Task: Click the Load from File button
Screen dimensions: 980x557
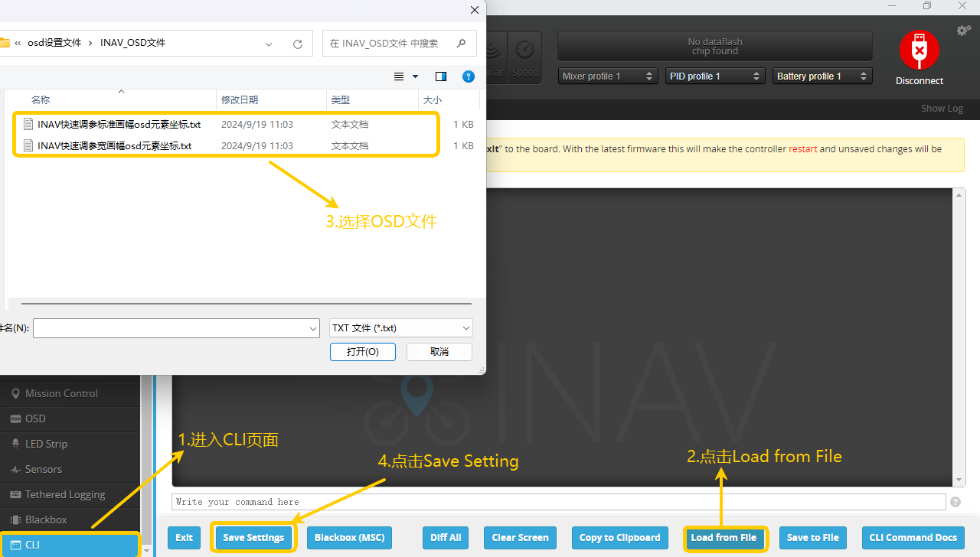Action: pos(724,538)
